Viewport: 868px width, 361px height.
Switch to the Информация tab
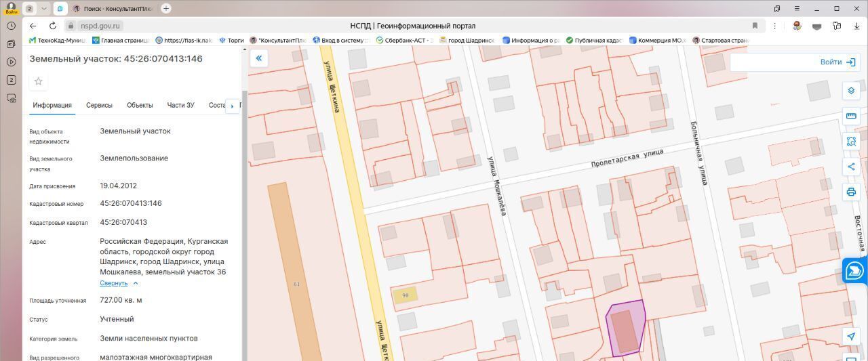[x=52, y=106]
